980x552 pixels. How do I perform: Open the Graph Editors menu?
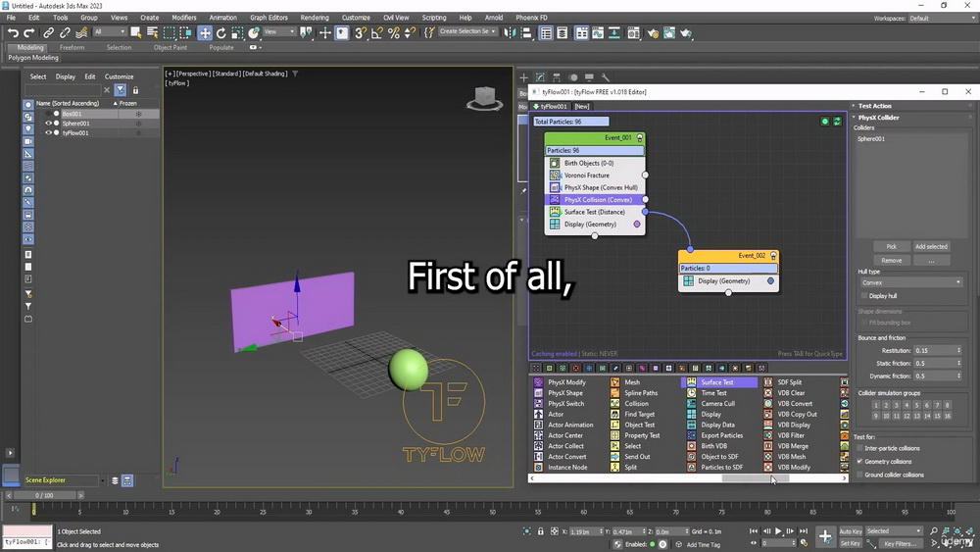pos(269,18)
